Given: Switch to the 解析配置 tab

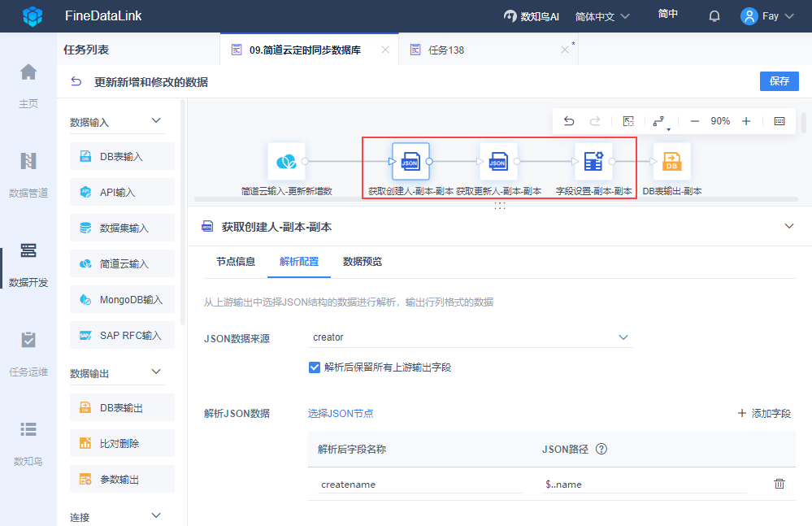Looking at the screenshot, I should [299, 262].
